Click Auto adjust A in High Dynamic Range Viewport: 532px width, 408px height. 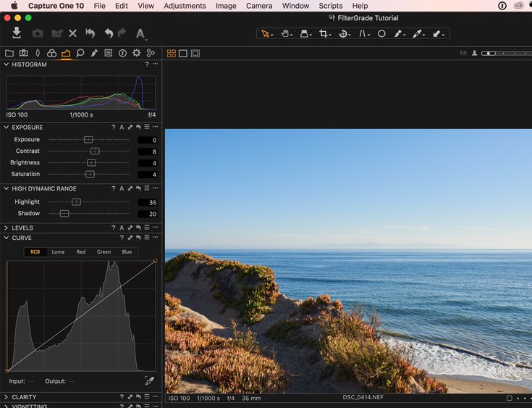point(122,188)
